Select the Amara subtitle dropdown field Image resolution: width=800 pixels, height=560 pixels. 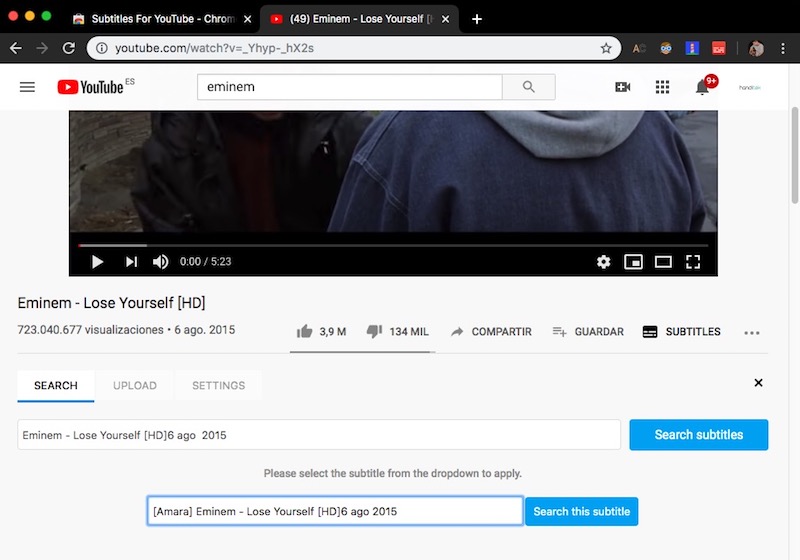pyautogui.click(x=335, y=511)
